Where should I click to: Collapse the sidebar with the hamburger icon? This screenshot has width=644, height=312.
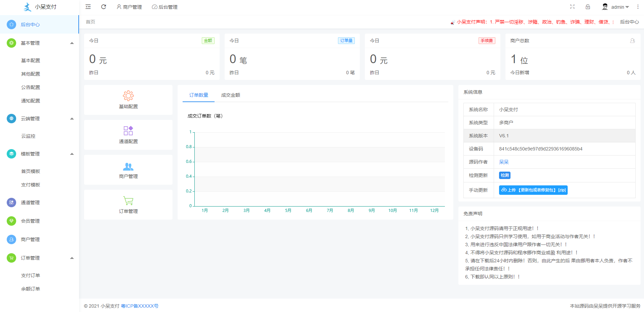(x=88, y=7)
